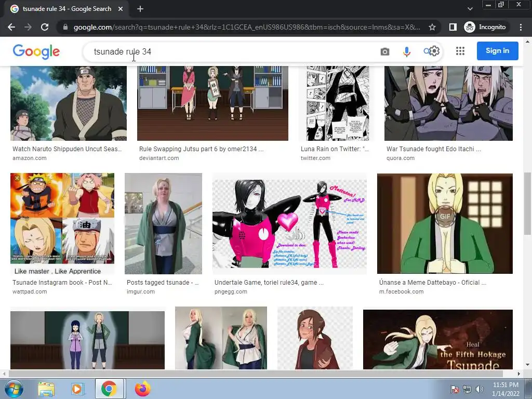
Task: Click the vertical scrollbar down arrow
Action: pyautogui.click(x=527, y=365)
